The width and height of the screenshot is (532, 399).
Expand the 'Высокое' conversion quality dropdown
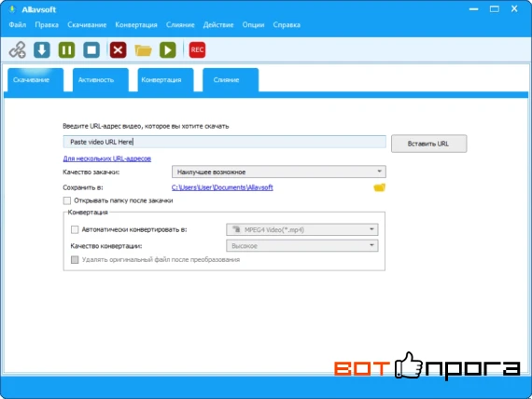click(x=302, y=246)
